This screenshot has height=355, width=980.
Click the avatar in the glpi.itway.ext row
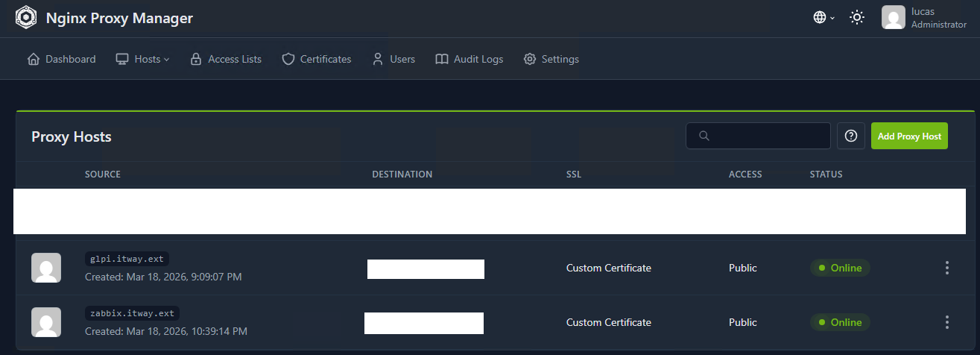[x=46, y=268]
